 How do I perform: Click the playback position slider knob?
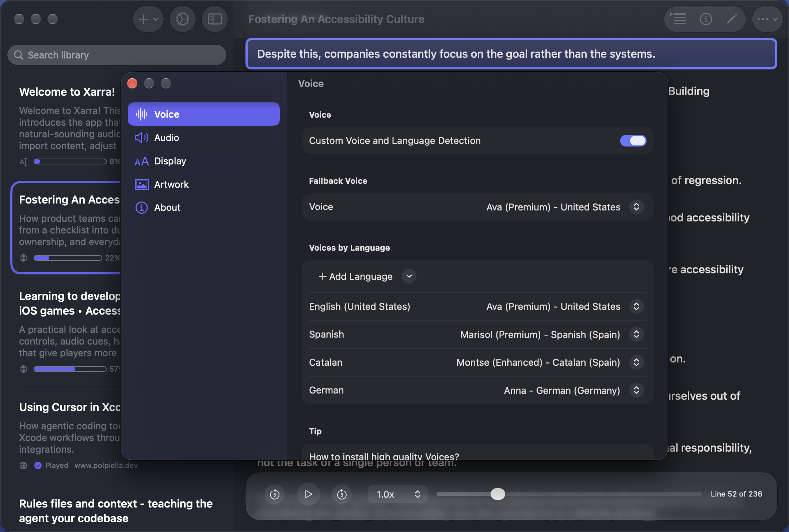point(498,494)
